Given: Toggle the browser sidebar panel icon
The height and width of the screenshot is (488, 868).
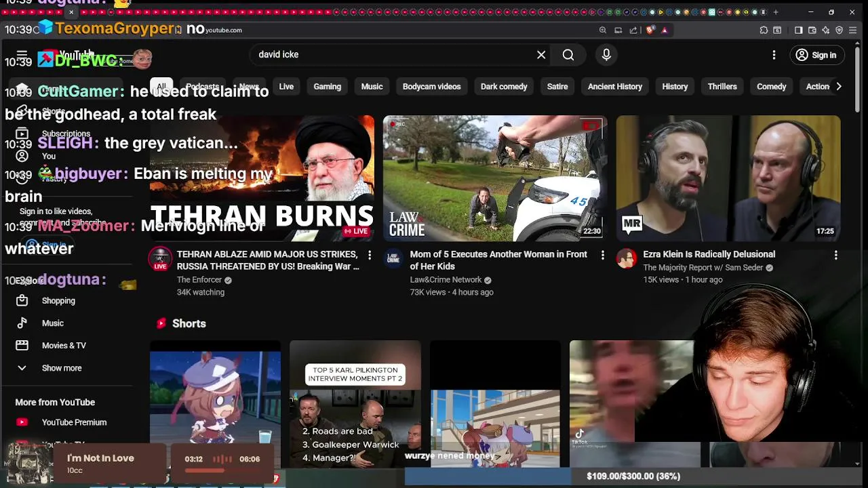Looking at the screenshot, I should (x=798, y=30).
